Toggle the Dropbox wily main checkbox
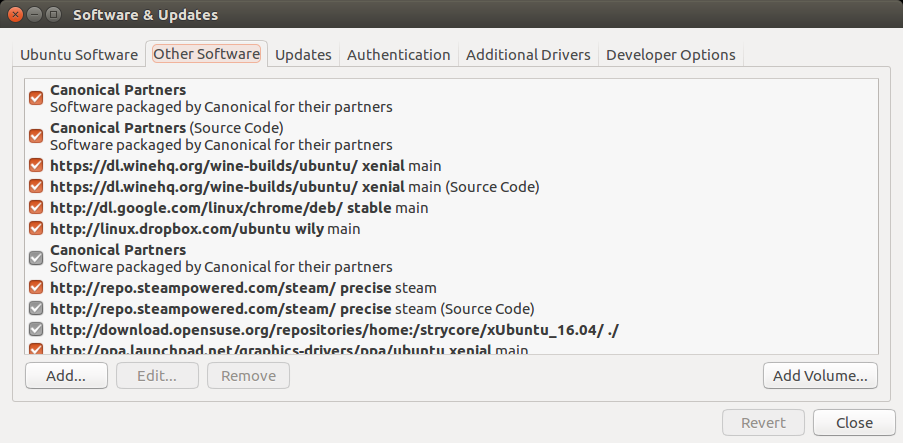This screenshot has height=443, width=903. pos(36,229)
